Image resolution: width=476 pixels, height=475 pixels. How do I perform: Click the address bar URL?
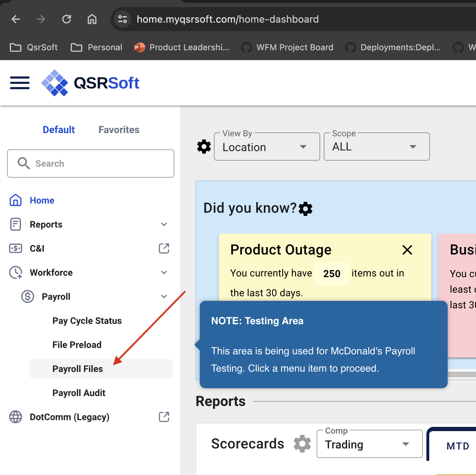[228, 19]
